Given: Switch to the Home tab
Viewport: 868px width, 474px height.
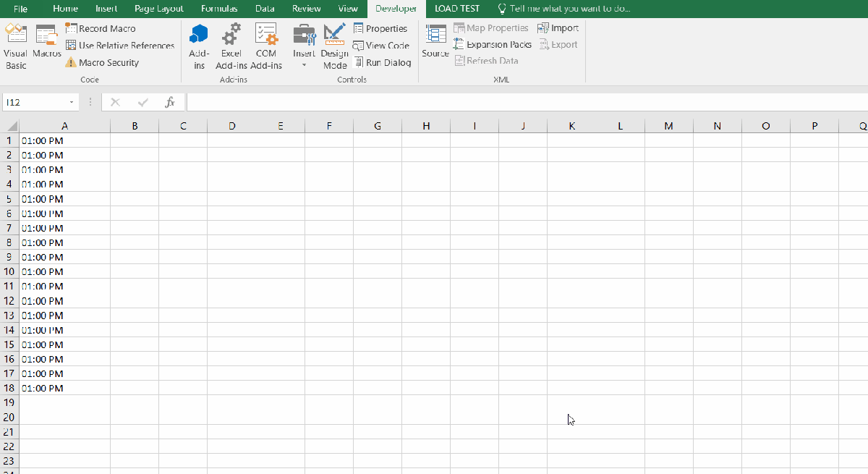Looking at the screenshot, I should tap(65, 9).
